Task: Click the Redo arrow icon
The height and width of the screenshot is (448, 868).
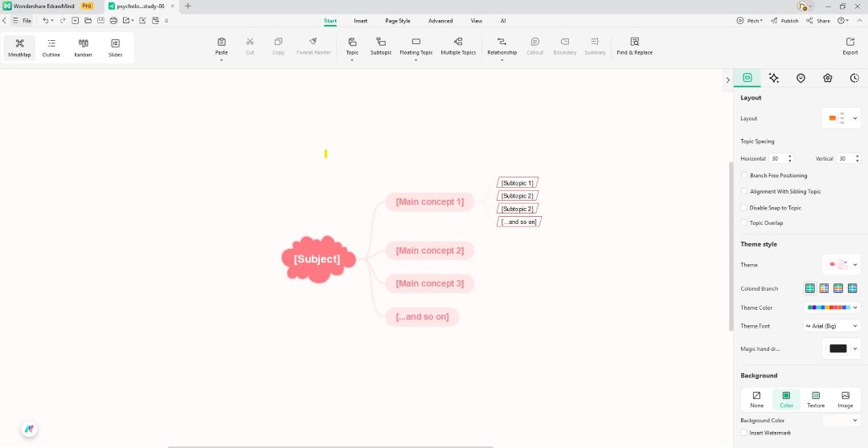Action: coord(63,20)
